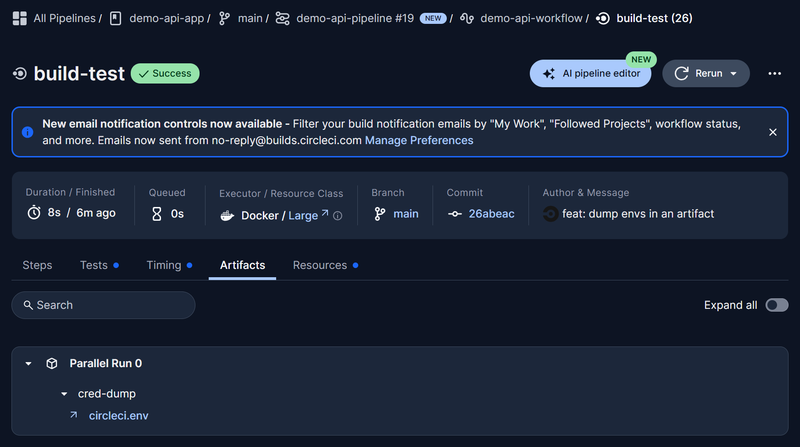800x447 pixels.
Task: Click the Docker whale executor icon
Action: click(227, 215)
